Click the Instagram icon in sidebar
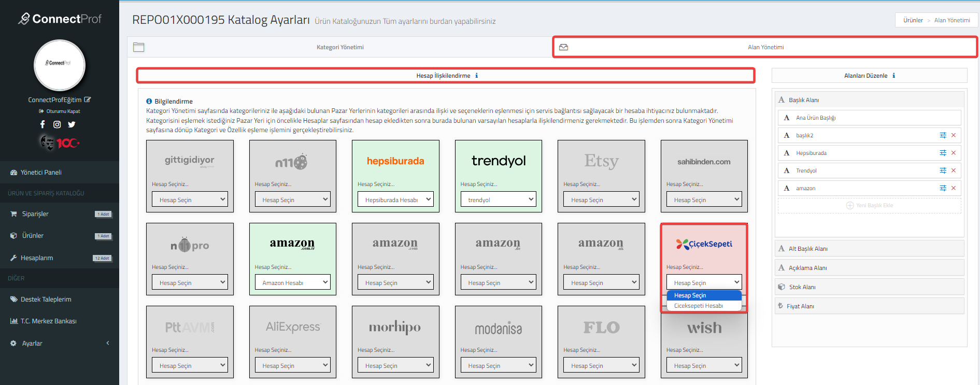This screenshot has height=385, width=980. (x=57, y=124)
